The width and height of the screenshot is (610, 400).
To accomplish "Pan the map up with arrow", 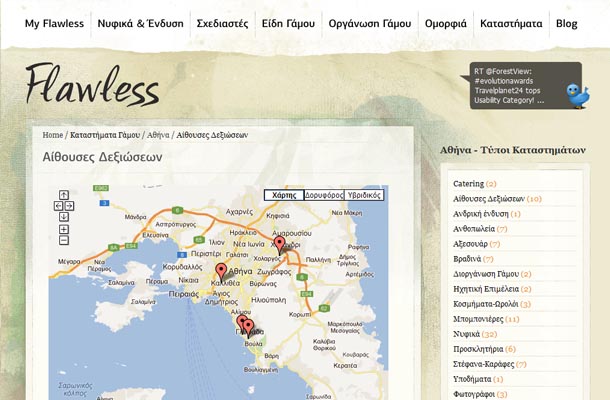I will tap(64, 195).
